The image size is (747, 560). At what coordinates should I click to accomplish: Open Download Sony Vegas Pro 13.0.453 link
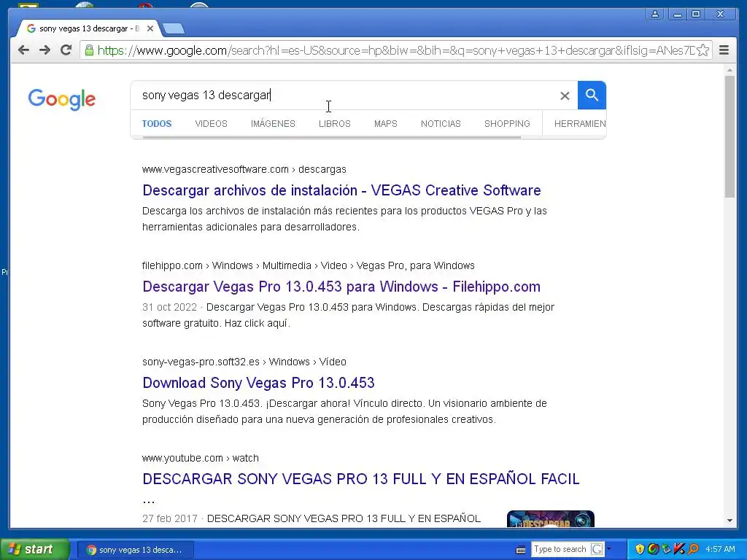coord(258,383)
